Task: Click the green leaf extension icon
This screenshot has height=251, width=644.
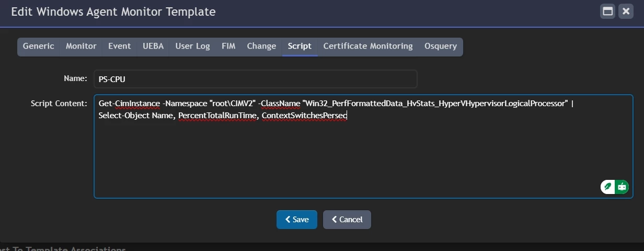Action: [608, 186]
